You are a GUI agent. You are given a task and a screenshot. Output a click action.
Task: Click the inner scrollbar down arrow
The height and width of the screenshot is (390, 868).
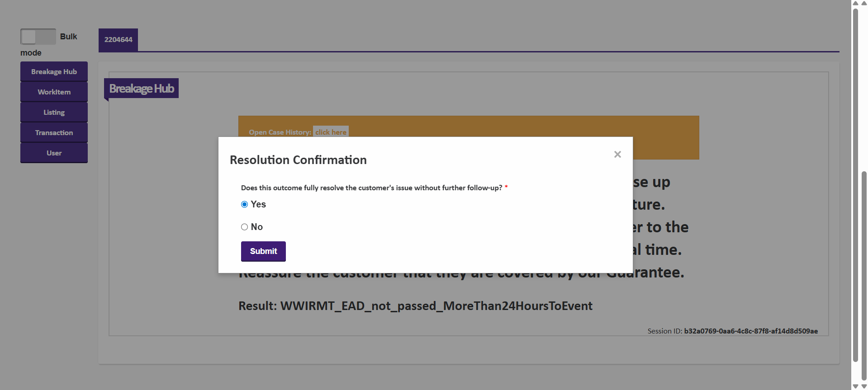(855, 386)
